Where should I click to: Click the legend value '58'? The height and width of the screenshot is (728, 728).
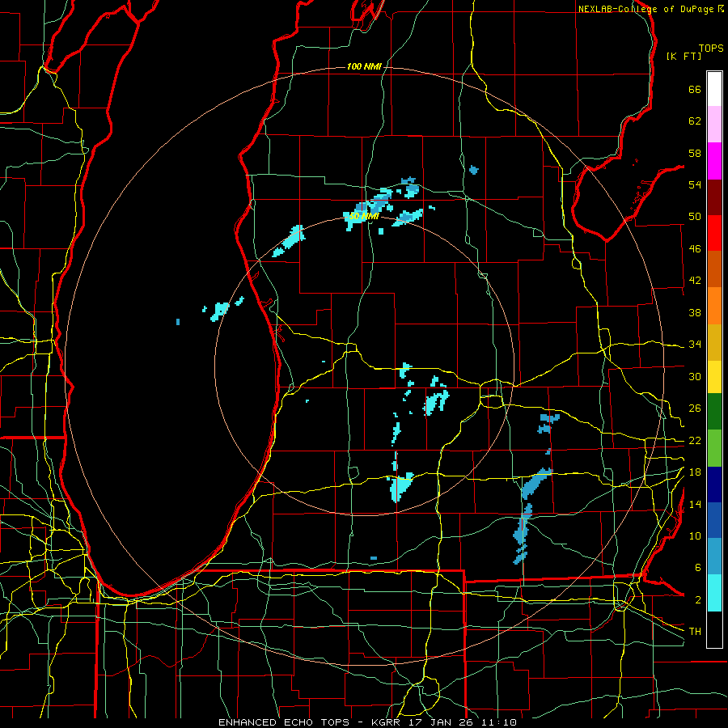click(695, 154)
